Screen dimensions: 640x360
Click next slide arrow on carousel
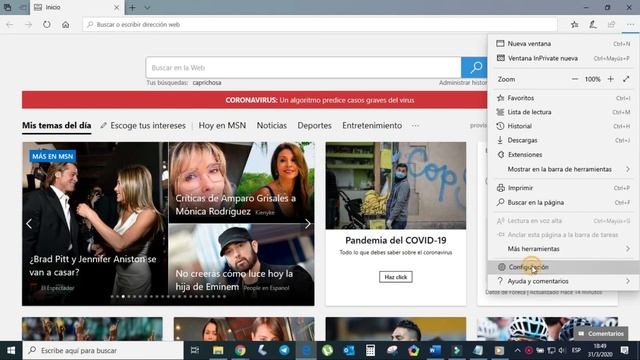click(x=307, y=224)
